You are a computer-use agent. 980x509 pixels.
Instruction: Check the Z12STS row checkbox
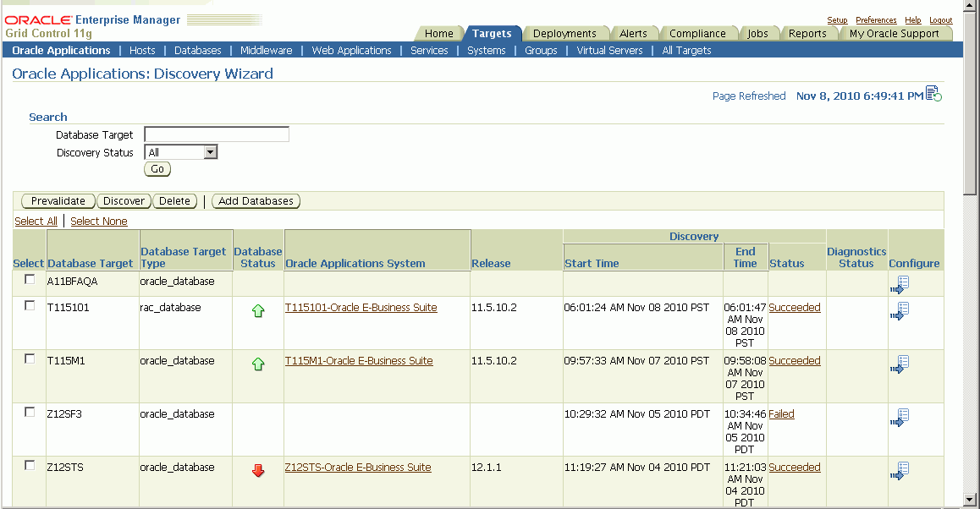[30, 465]
